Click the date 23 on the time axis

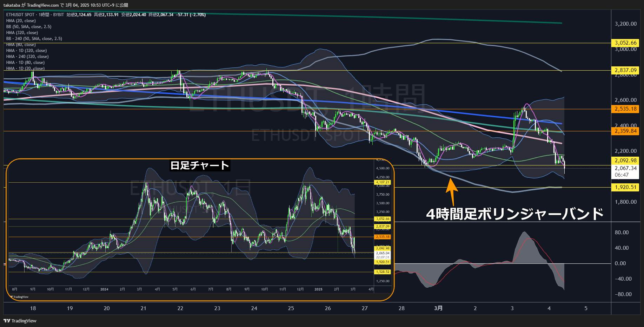click(217, 308)
